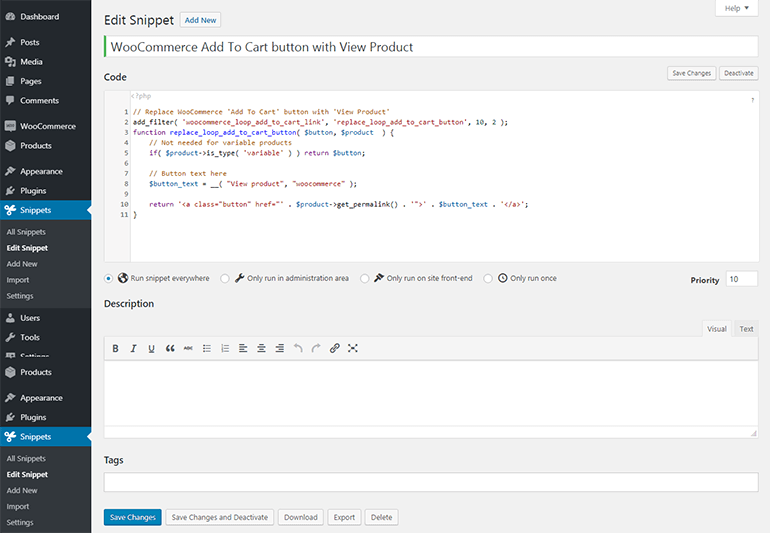The image size is (770, 533).
Task: Click the "// Not needed for variable products" comment
Action: click(220, 143)
